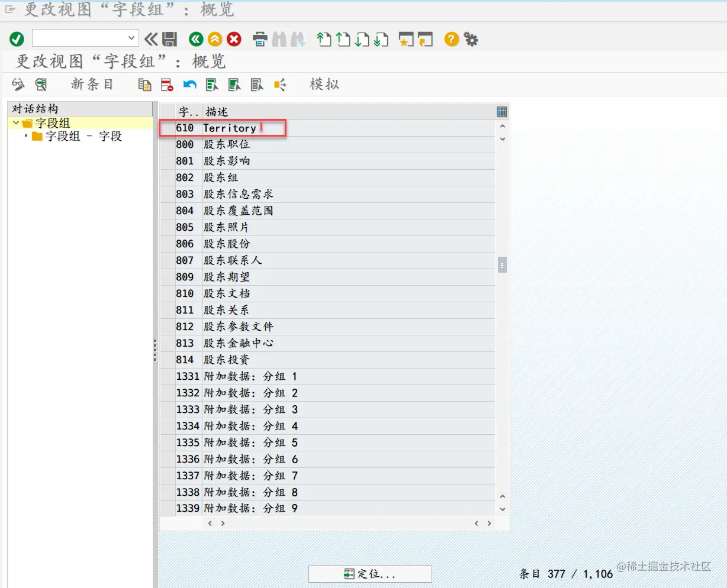Toggle Display/Change glasses icon
The image size is (727, 588).
tap(18, 85)
